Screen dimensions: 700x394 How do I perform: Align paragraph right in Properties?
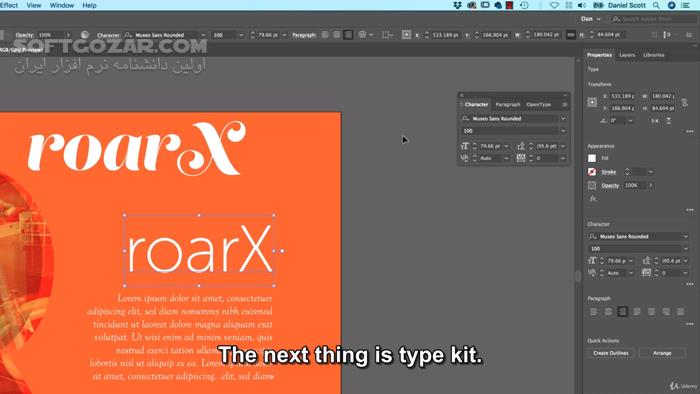coord(622,311)
